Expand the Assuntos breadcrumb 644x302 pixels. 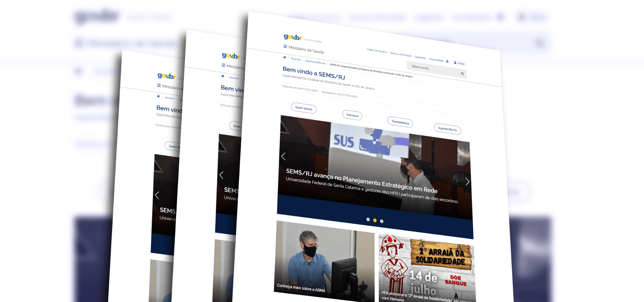[296, 59]
